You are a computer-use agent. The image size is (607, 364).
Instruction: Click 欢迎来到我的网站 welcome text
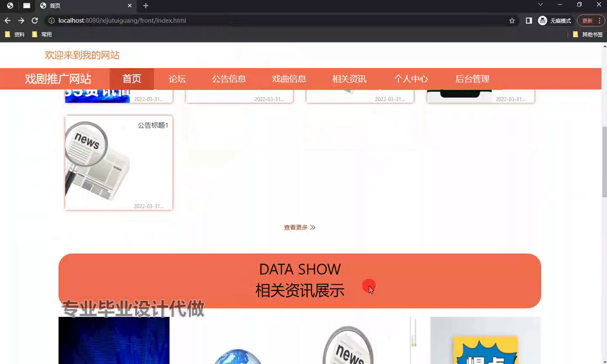click(x=82, y=55)
